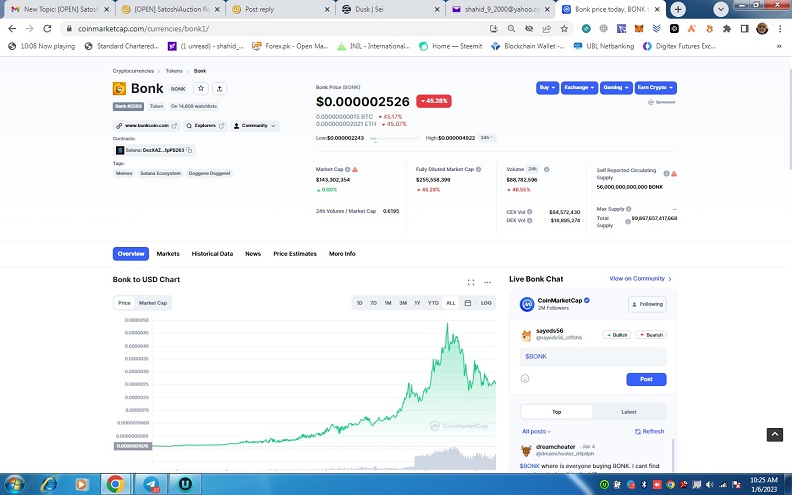
Task: Switch chart to Price view
Action: pyautogui.click(x=124, y=303)
